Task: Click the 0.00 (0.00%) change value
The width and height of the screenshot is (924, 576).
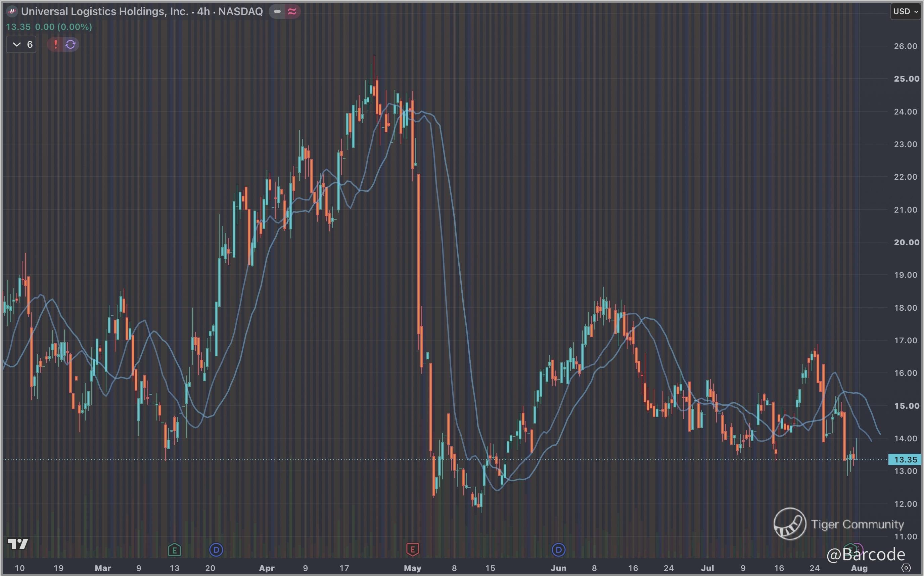Action: pyautogui.click(x=63, y=27)
